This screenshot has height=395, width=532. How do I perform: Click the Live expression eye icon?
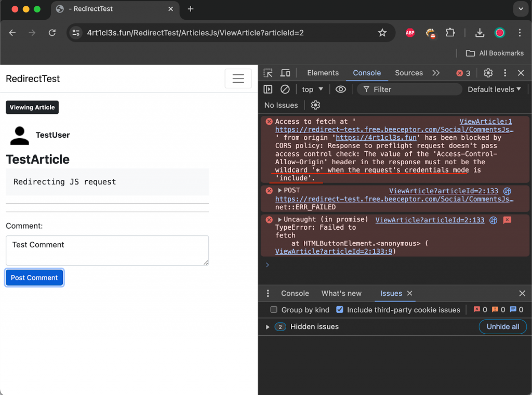click(x=340, y=89)
